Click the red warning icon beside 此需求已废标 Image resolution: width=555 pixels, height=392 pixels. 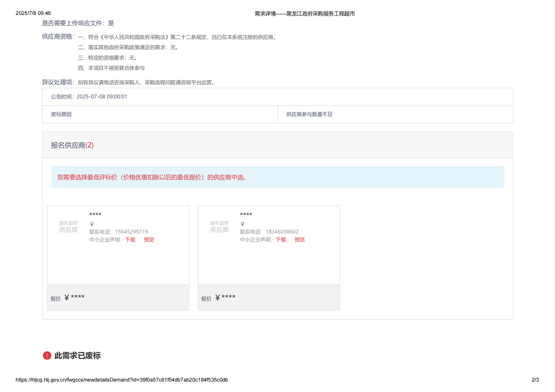click(47, 355)
